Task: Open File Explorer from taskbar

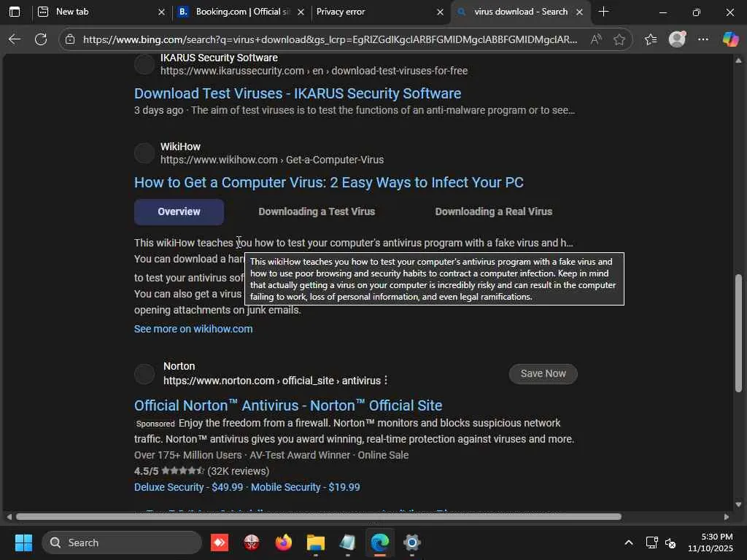Action: 315,542
